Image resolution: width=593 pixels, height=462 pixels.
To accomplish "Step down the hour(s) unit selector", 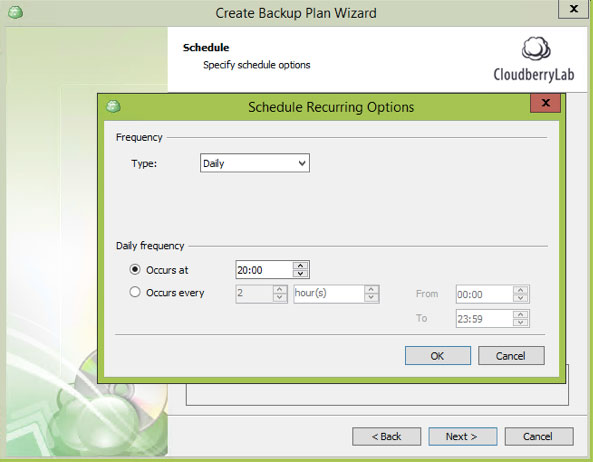I will pos(371,298).
